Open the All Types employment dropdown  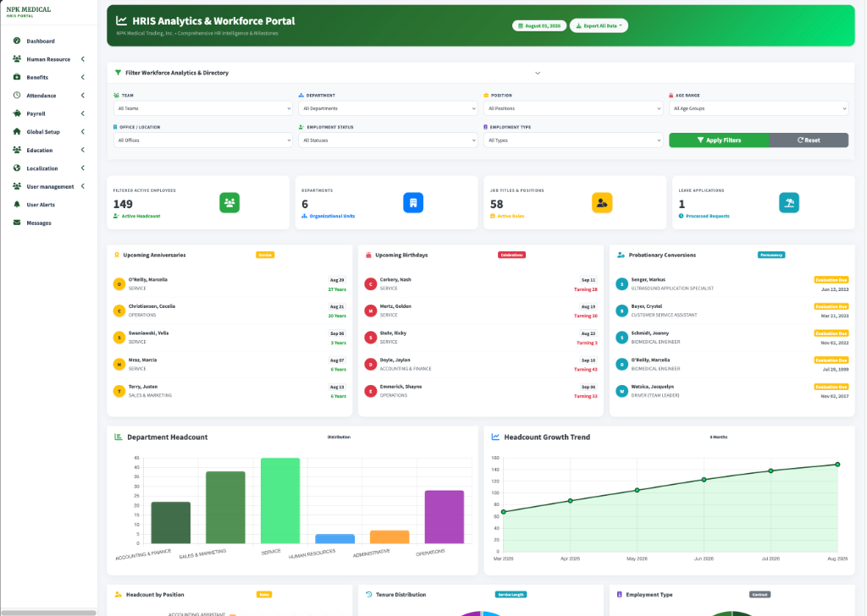click(573, 140)
